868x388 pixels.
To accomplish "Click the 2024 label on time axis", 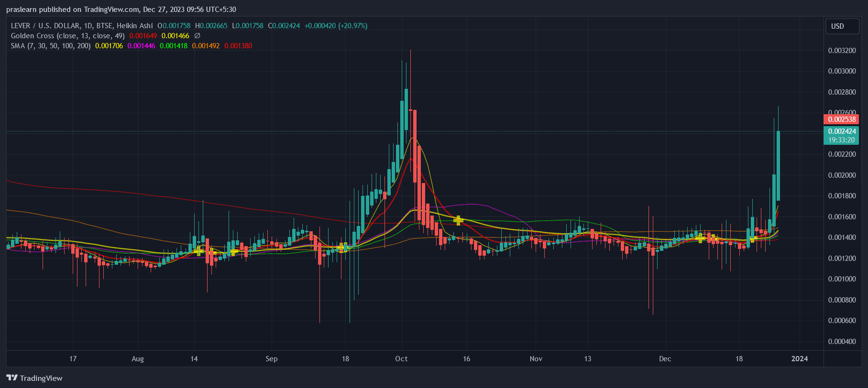I will pyautogui.click(x=800, y=359).
